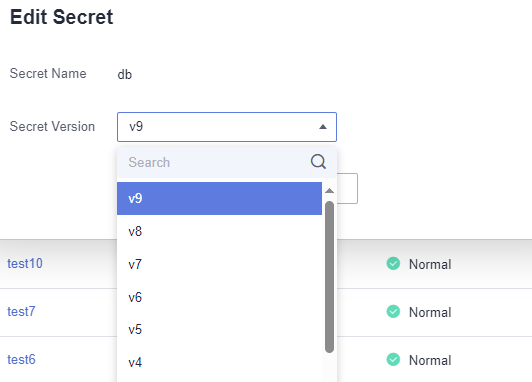Click the button partly hidden behind the dropdown
Screen dimensions: 532x382
(347, 189)
